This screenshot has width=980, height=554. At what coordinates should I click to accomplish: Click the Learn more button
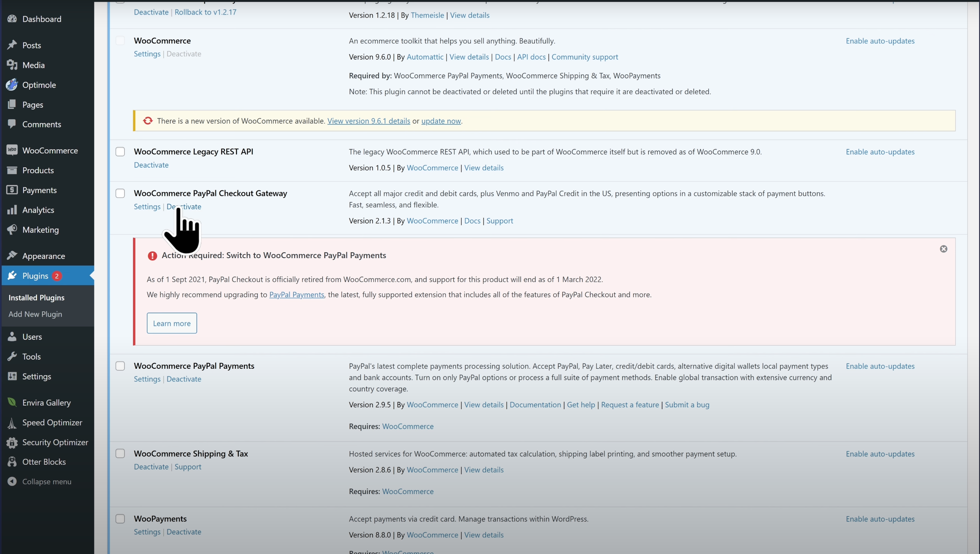point(171,323)
